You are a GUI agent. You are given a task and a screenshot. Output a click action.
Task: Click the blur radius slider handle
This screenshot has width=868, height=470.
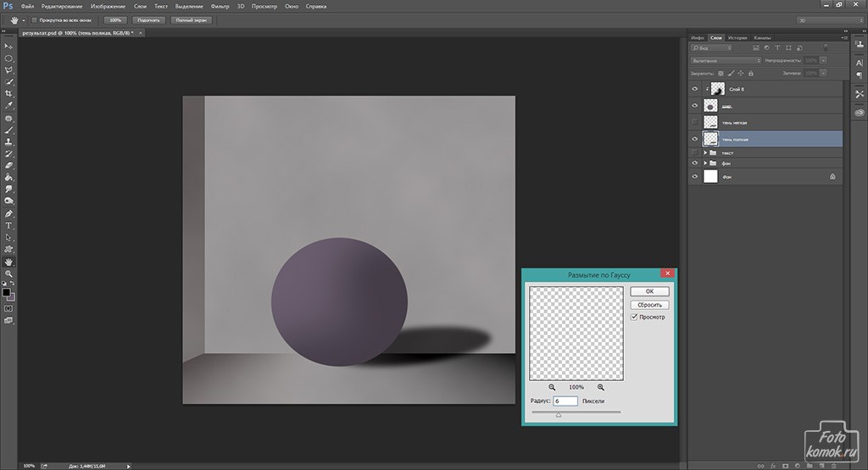[558, 415]
